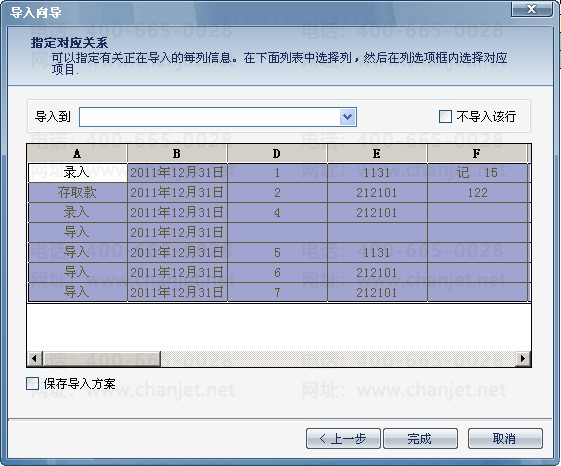Click the 上一步 back button
This screenshot has height=466, width=561.
point(343,438)
